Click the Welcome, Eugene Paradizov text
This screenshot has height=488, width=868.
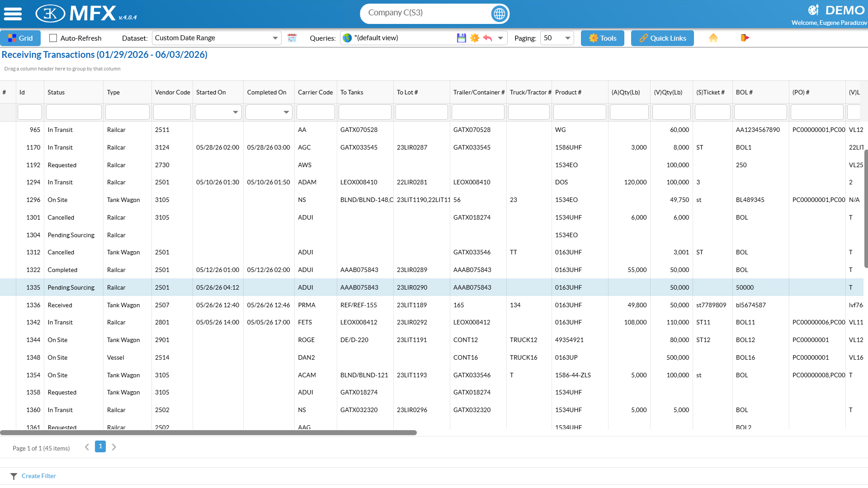(829, 23)
